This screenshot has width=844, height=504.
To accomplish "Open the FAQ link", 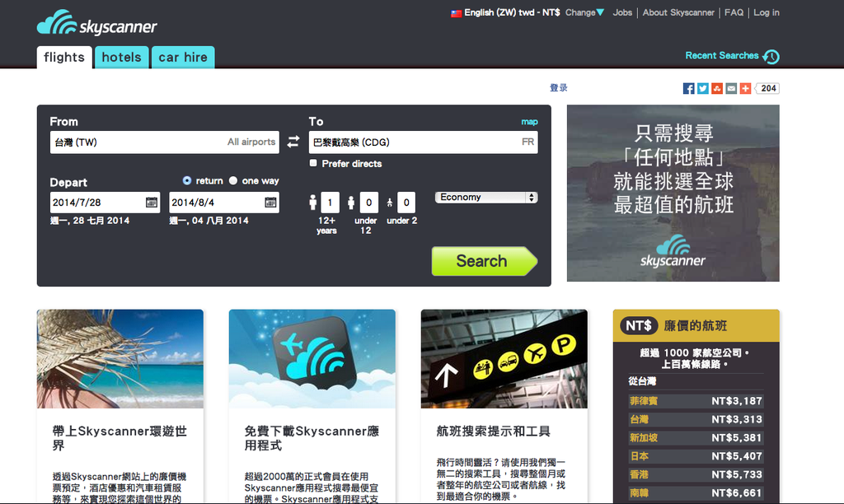I will [x=734, y=12].
